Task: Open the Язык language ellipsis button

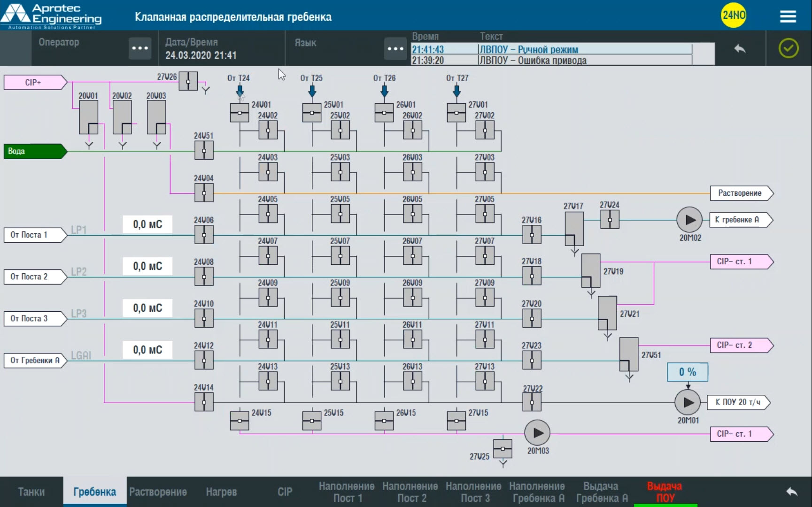Action: pyautogui.click(x=395, y=48)
